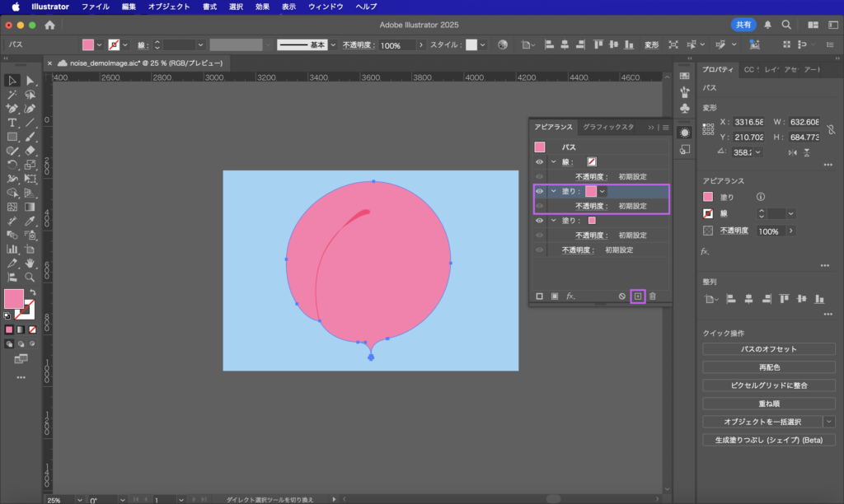Collapse the stroke (線) row chevron in Appearance panel
844x504 pixels.
tap(553, 162)
